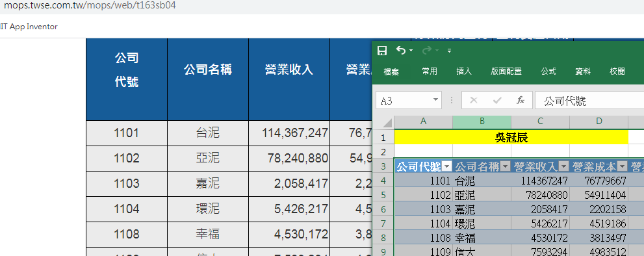The width and height of the screenshot is (644, 256).
Task: Click Excel cell with value 2202158
Action: (599, 210)
